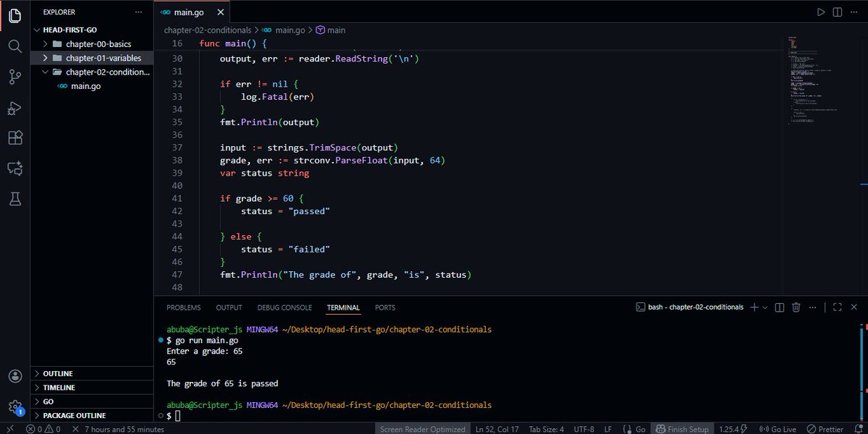Switch to the PROBLEMS panel tab
The height and width of the screenshot is (434, 868).
(x=184, y=307)
